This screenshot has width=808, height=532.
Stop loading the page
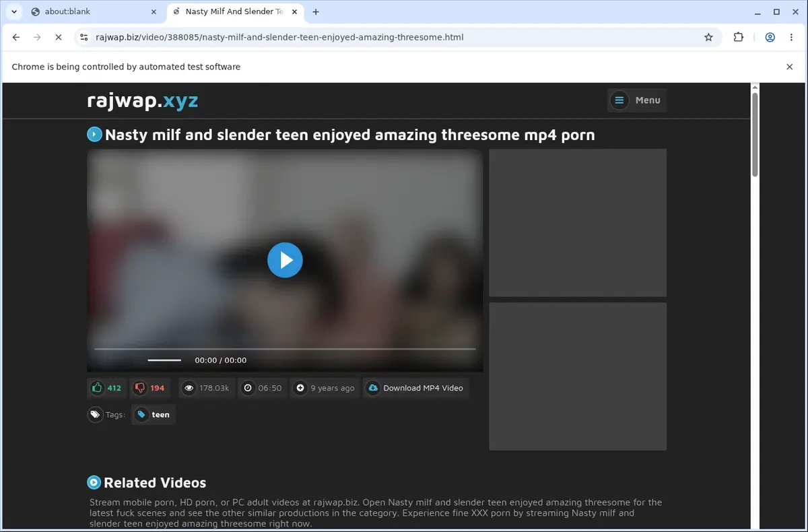(x=59, y=37)
